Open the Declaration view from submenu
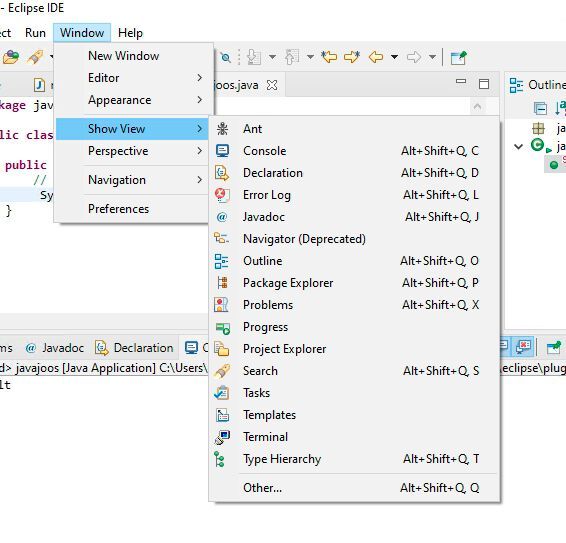The image size is (566, 543). pyautogui.click(x=354, y=173)
